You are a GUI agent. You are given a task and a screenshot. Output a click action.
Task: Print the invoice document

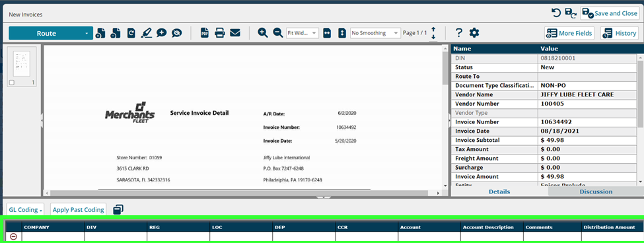pos(220,33)
